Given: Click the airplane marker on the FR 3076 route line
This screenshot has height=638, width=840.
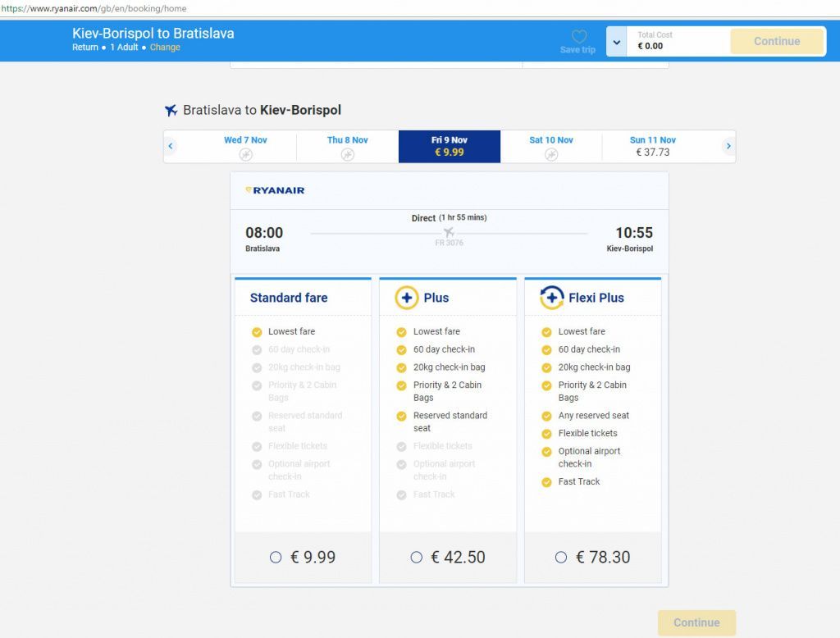Looking at the screenshot, I should click(450, 232).
